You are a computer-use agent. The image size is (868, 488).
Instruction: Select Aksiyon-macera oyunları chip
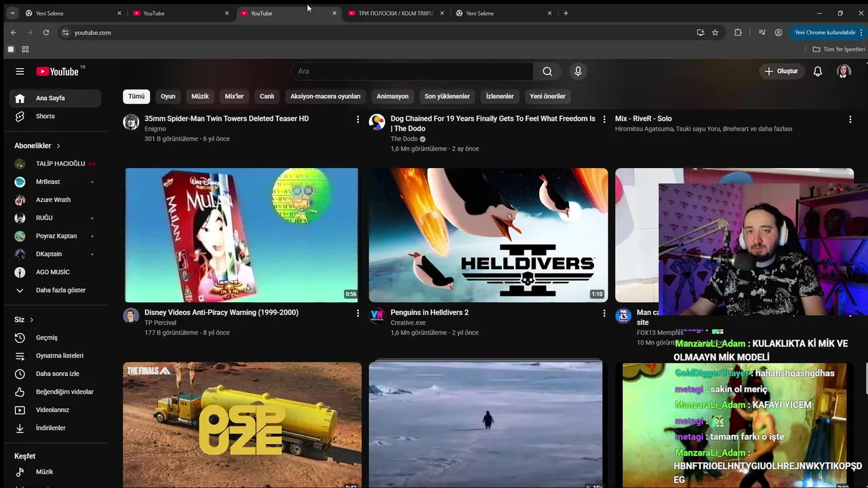point(325,96)
